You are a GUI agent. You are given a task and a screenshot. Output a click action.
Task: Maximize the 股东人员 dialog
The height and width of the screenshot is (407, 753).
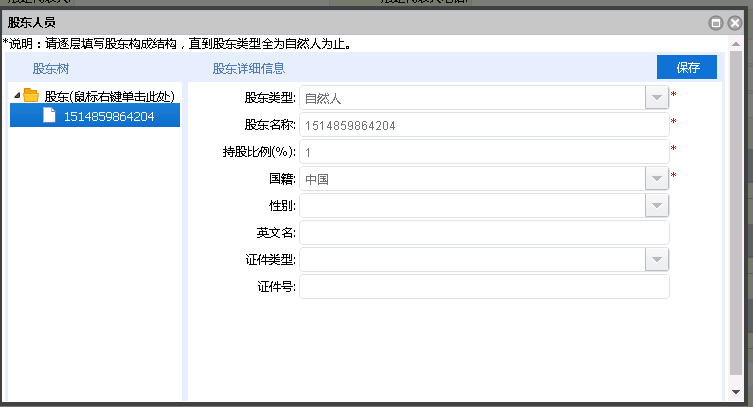click(716, 23)
